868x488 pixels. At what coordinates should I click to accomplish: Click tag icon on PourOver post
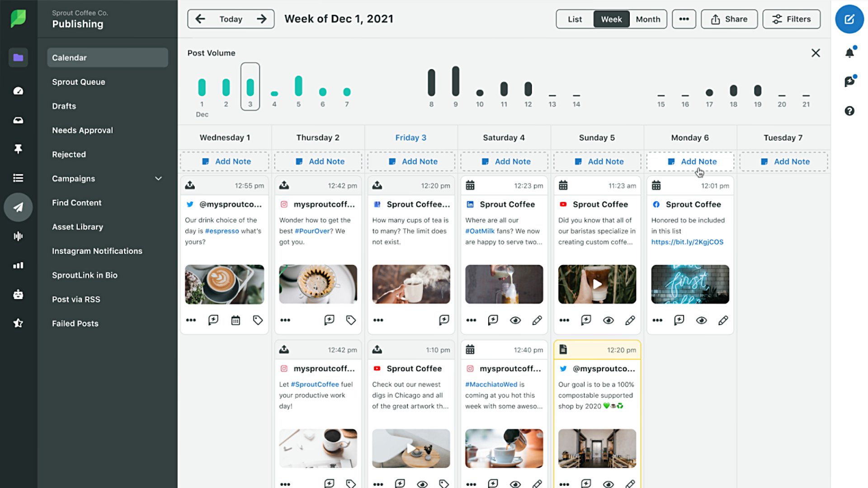351,320
